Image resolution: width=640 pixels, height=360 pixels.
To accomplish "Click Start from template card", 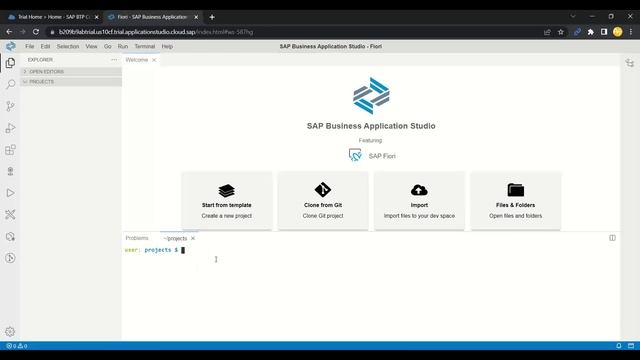I will pyautogui.click(x=227, y=201).
